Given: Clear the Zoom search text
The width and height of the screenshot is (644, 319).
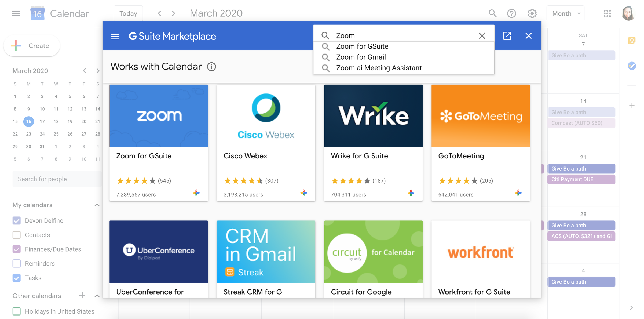Looking at the screenshot, I should coord(482,36).
